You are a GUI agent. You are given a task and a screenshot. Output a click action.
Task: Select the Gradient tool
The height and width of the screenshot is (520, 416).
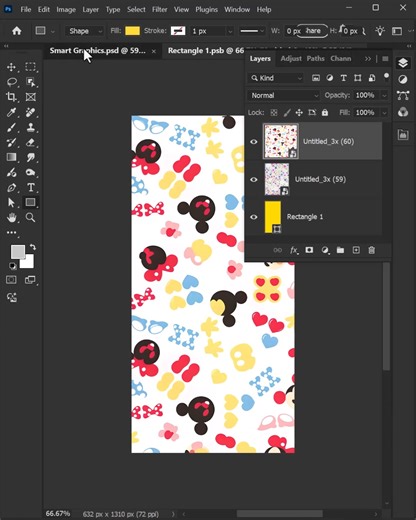click(11, 157)
